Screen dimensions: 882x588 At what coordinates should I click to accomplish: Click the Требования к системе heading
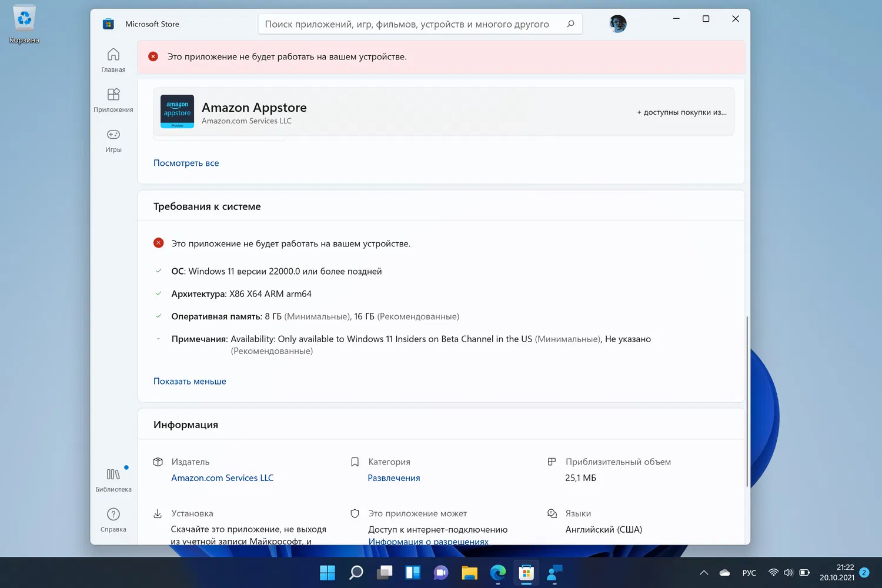(207, 206)
